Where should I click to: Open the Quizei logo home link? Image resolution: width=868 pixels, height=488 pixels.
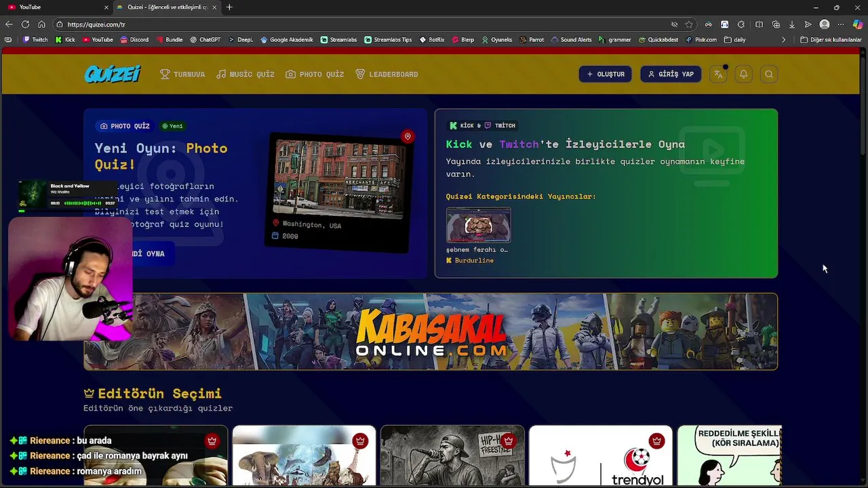113,74
